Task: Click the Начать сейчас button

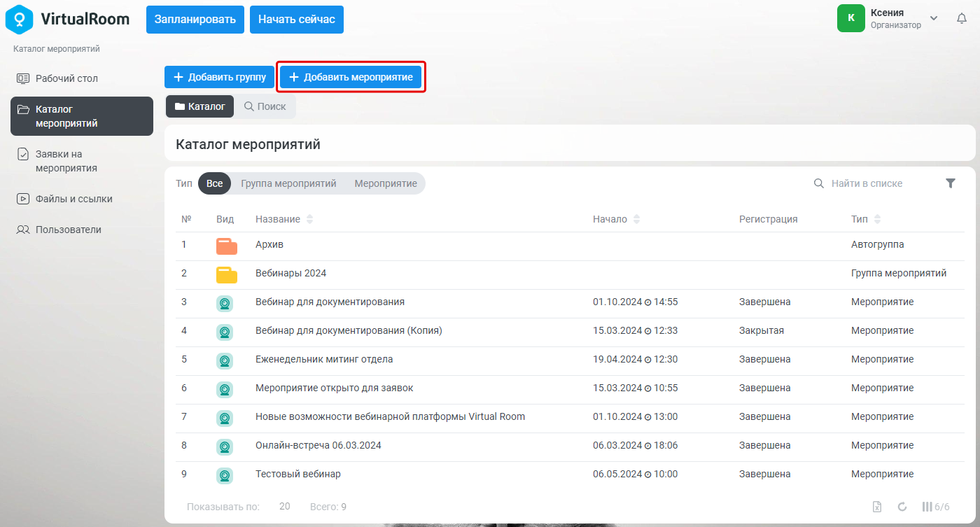Action: click(297, 20)
